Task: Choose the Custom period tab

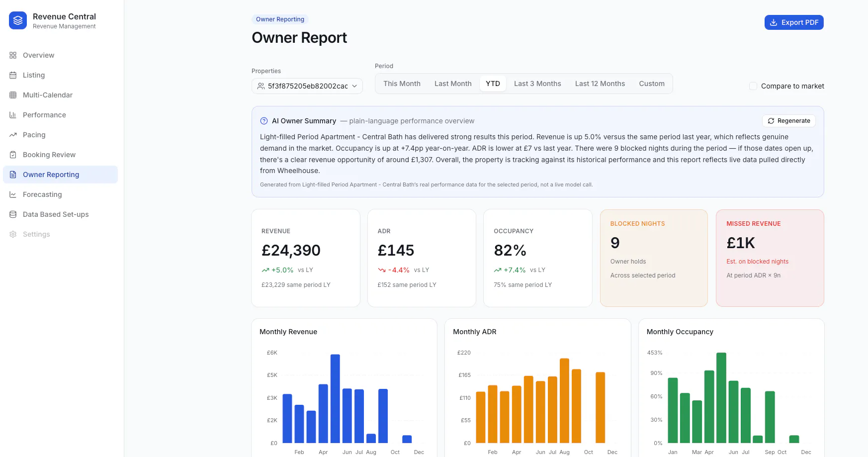Action: (652, 84)
